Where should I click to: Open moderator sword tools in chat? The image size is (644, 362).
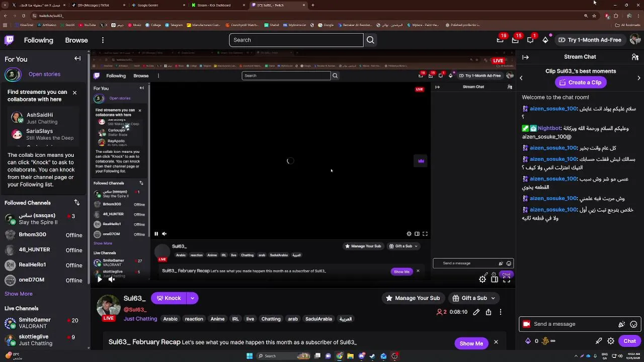click(x=599, y=341)
